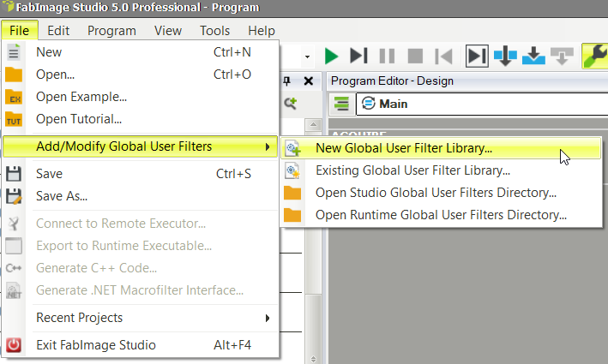Open the Program menu
608x364 pixels.
click(x=111, y=30)
